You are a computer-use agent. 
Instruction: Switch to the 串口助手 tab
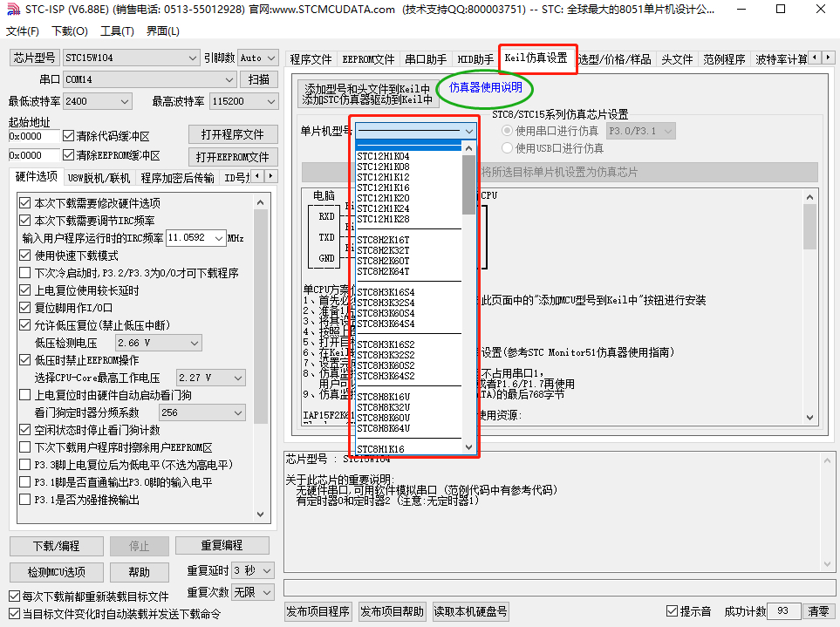426,59
